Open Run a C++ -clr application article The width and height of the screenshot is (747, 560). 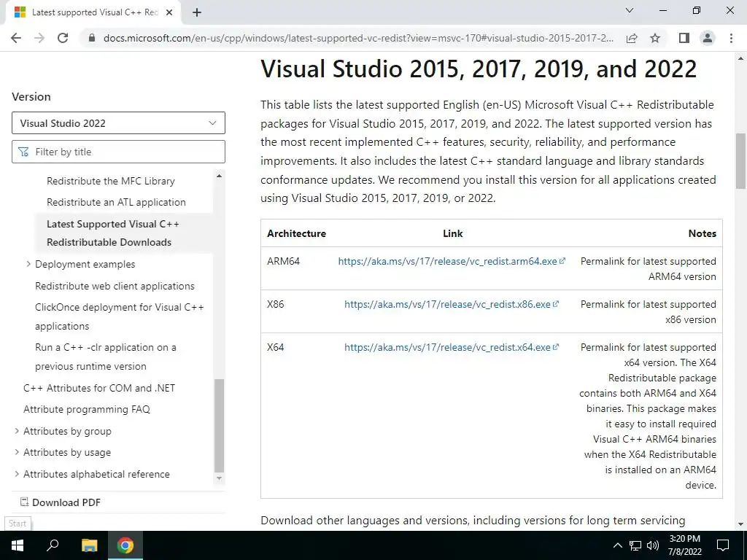105,357
